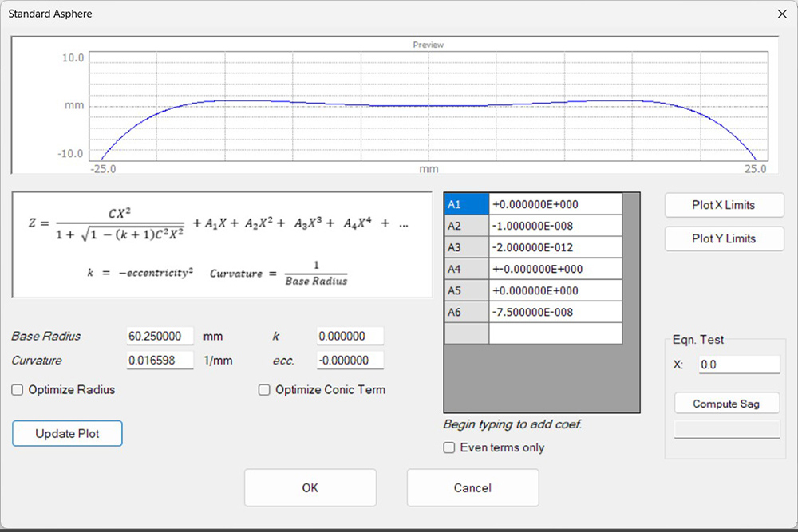Focus the conic constant k field

pyautogui.click(x=350, y=336)
